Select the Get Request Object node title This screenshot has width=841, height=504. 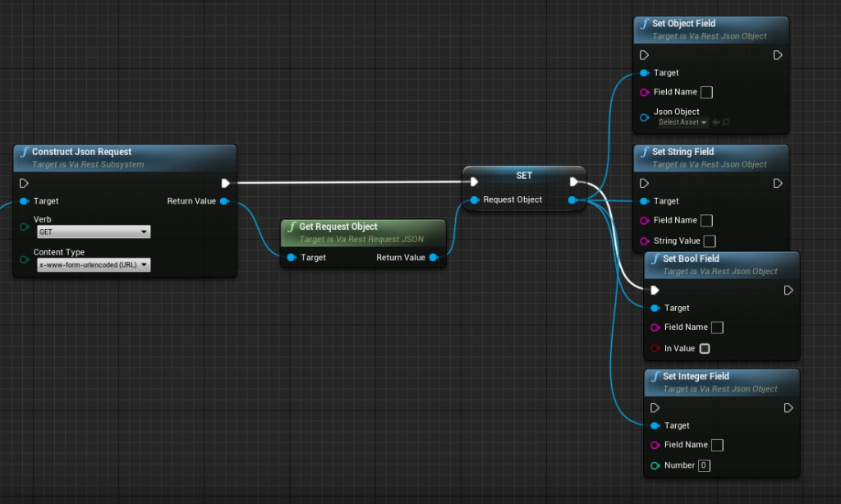click(x=338, y=227)
